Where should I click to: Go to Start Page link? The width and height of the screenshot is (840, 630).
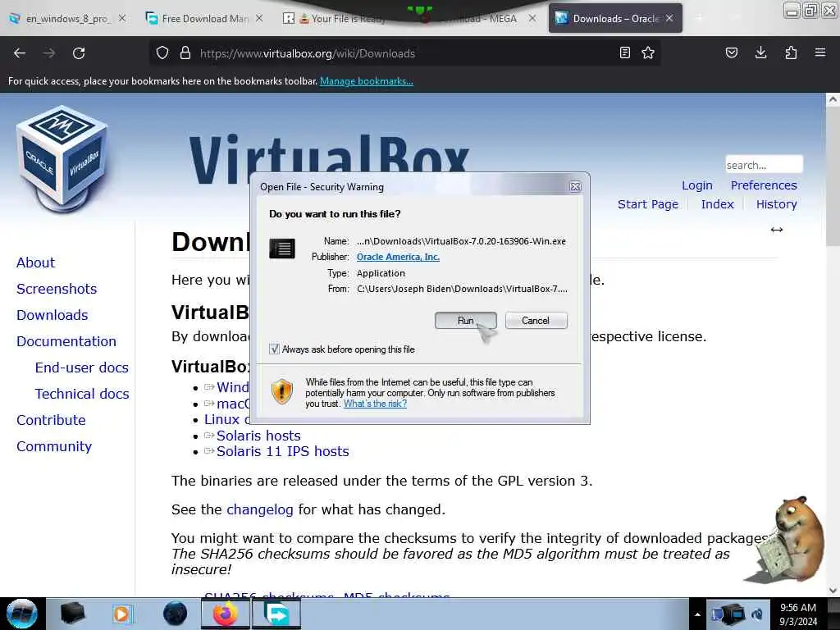[648, 204]
